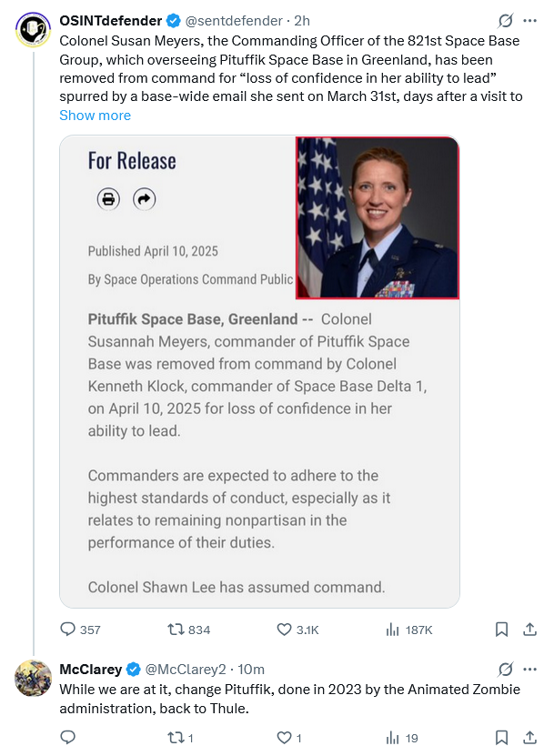The width and height of the screenshot is (554, 756).
Task: Repost McClarey's reply
Action: coord(176,738)
